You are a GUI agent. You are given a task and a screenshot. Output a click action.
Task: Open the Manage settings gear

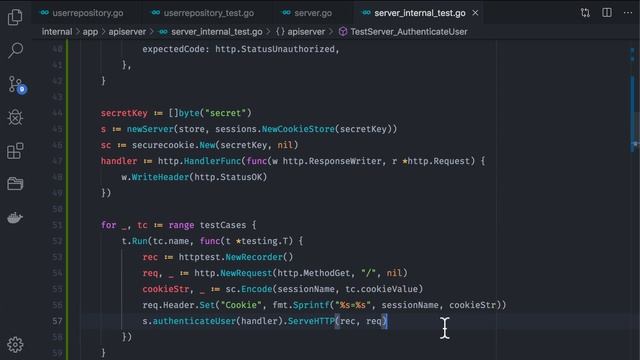pos(15,345)
